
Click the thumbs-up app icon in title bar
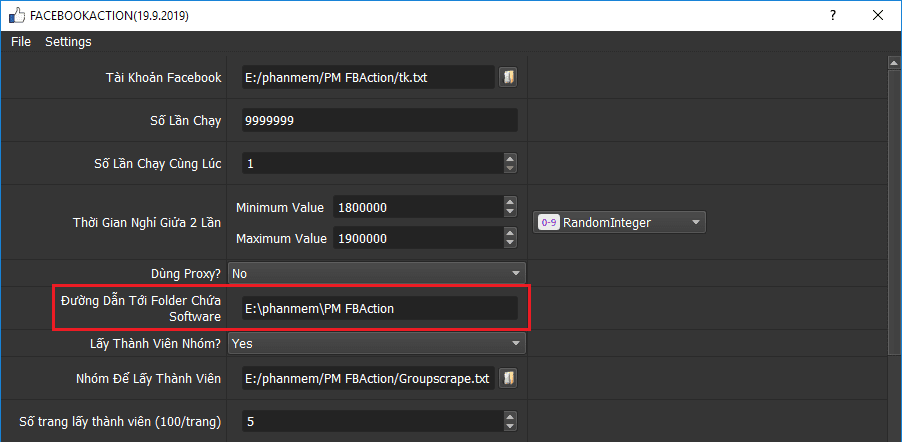click(x=14, y=17)
